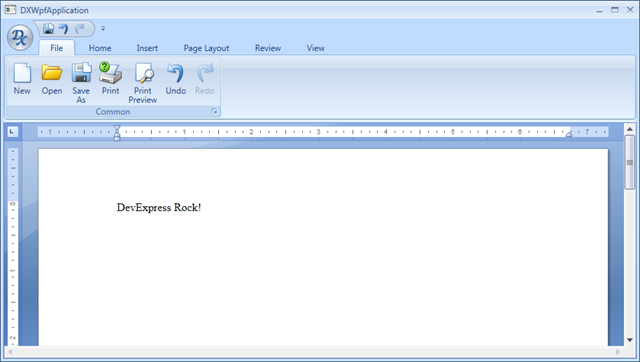The height and width of the screenshot is (362, 640).
Task: Click the right indent marker on ruler
Action: (x=569, y=134)
